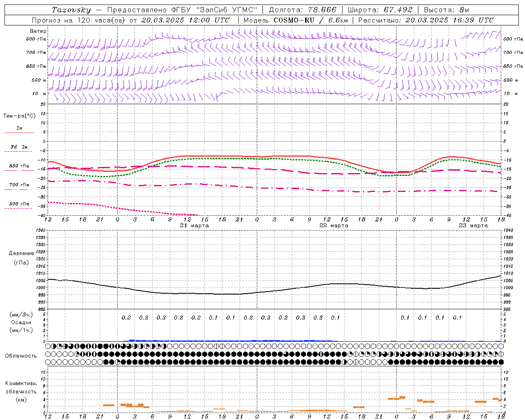The height and width of the screenshot is (420, 525).
Task: Click the Высота: 8м value
Action: point(446,10)
